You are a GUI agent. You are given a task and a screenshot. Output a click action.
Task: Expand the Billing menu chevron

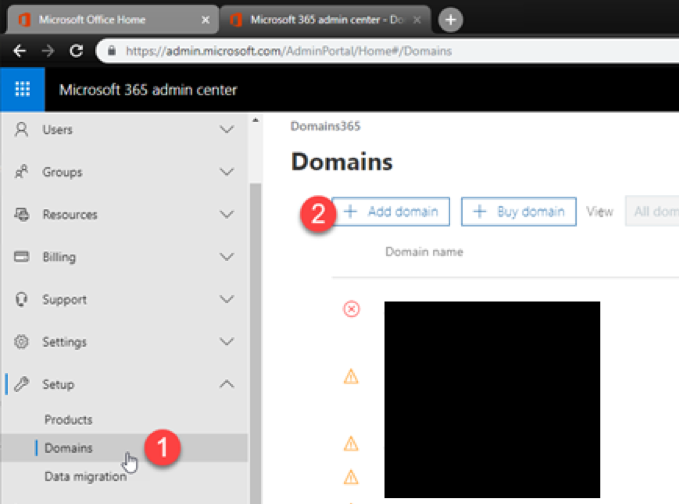[226, 257]
